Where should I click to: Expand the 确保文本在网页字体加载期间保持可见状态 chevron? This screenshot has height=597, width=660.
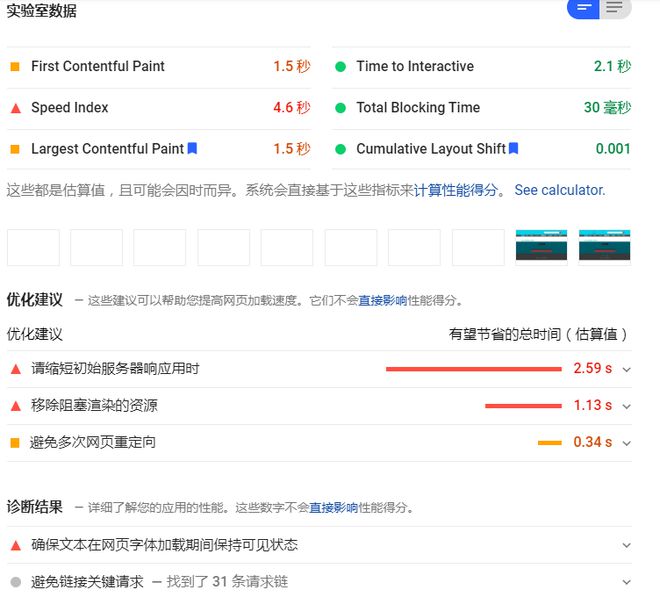tap(626, 546)
